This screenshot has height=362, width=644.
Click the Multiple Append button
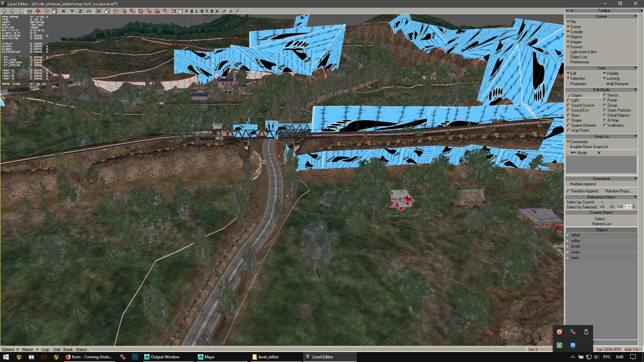click(x=583, y=184)
